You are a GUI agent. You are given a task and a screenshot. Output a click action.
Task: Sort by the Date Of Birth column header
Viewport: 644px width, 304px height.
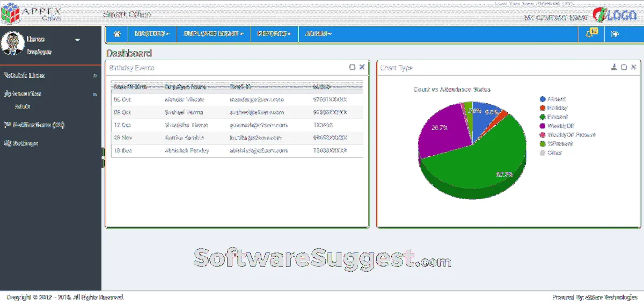130,86
